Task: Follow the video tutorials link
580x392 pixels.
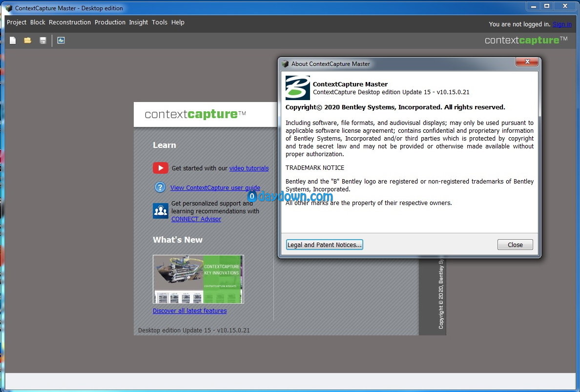Action: 249,168
